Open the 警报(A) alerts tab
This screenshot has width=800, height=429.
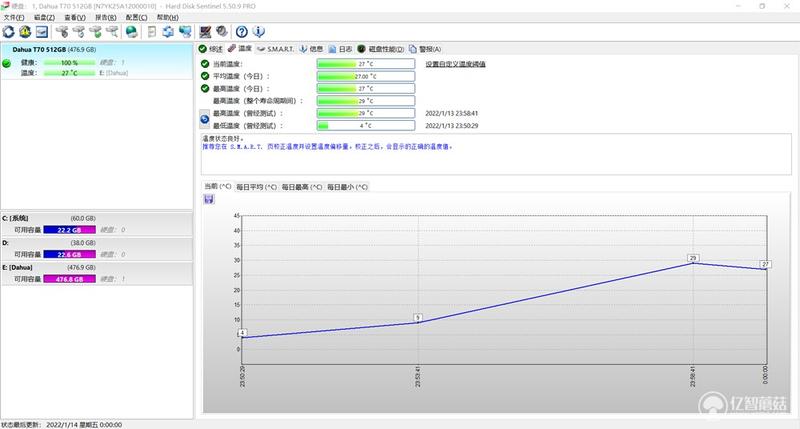424,49
